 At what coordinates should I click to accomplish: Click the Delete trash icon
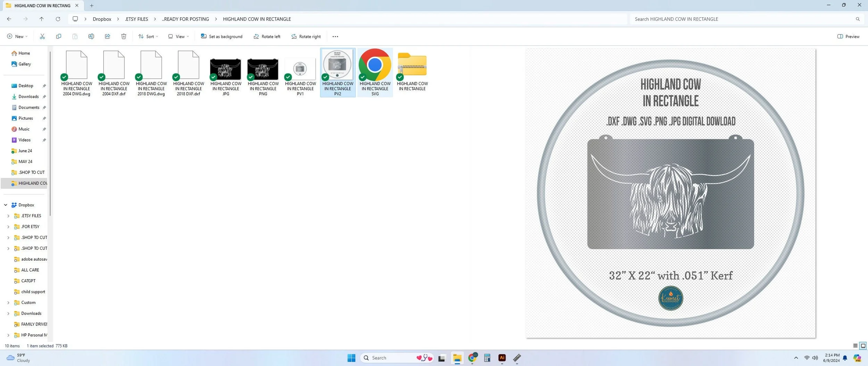point(124,36)
